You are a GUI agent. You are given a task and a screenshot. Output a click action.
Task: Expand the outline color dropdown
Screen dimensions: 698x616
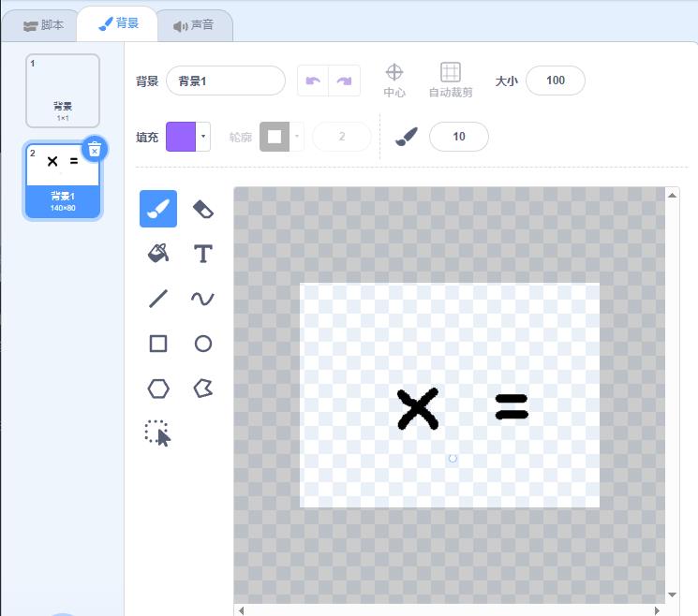coord(296,137)
